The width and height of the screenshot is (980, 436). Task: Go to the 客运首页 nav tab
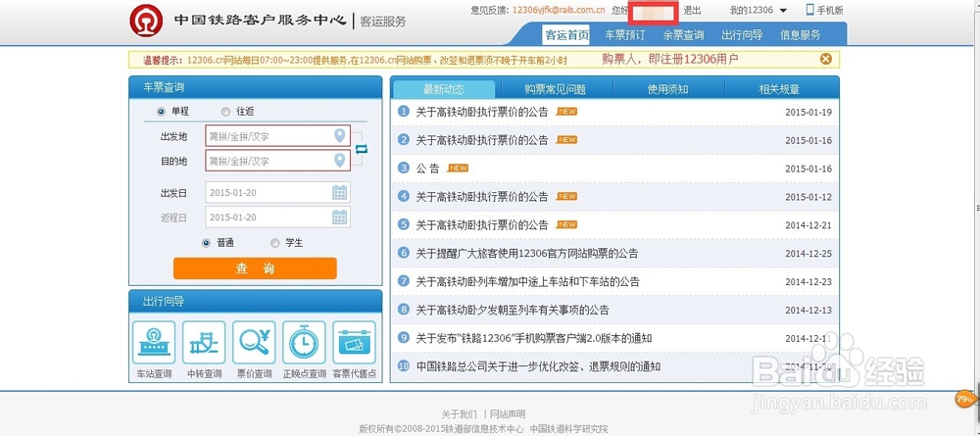(566, 35)
